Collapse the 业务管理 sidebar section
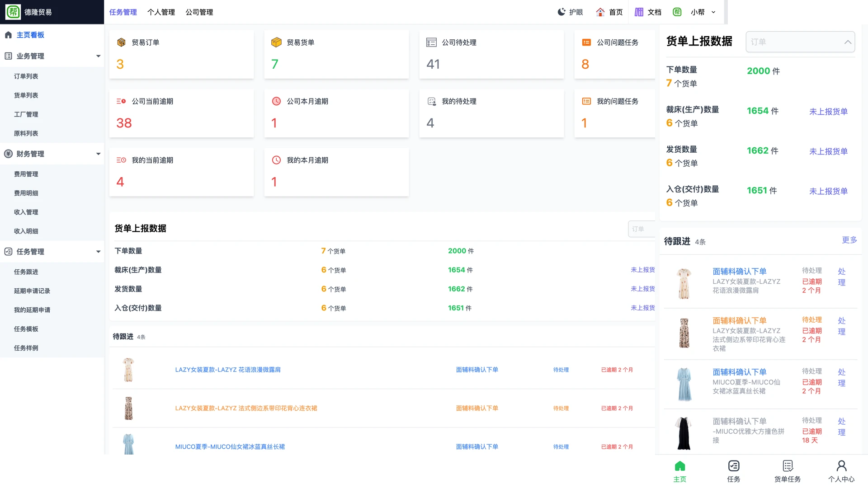This screenshot has height=488, width=868. pyautogui.click(x=99, y=56)
